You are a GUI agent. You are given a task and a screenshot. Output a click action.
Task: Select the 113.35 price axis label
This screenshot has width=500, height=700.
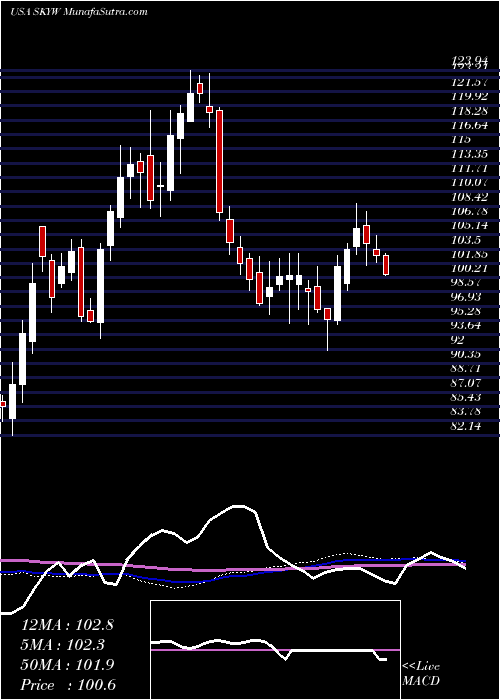coord(469,154)
